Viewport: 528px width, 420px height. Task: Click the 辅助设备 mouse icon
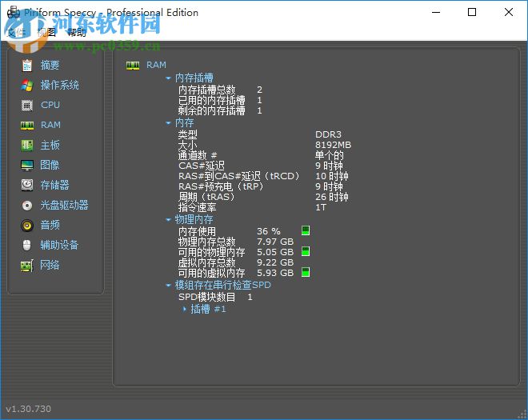pos(27,245)
